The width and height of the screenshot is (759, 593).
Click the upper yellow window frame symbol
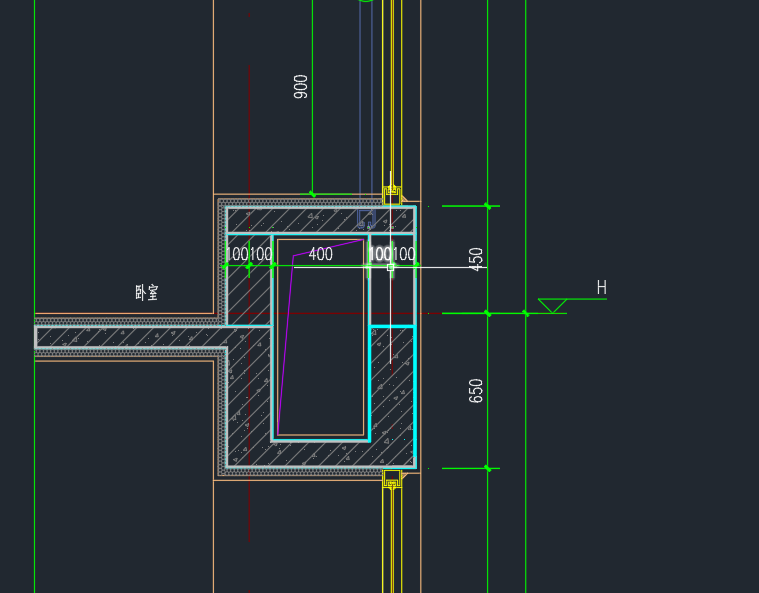click(392, 194)
